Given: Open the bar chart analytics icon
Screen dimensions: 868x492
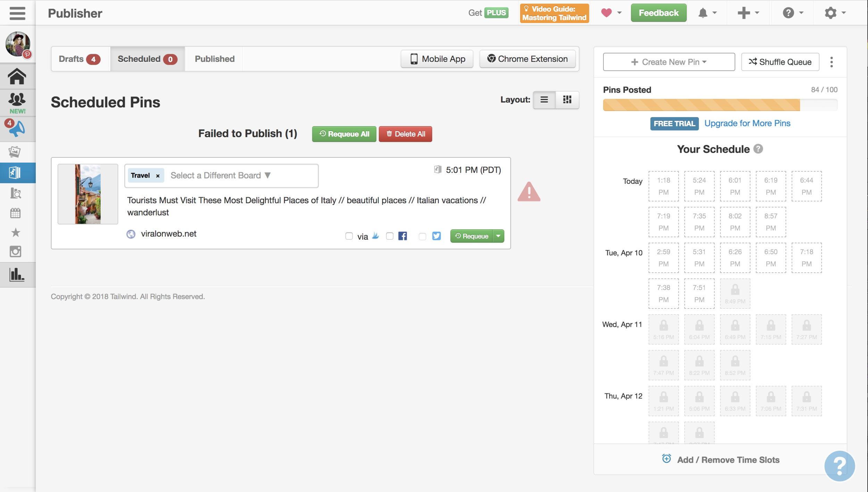Looking at the screenshot, I should tap(17, 274).
